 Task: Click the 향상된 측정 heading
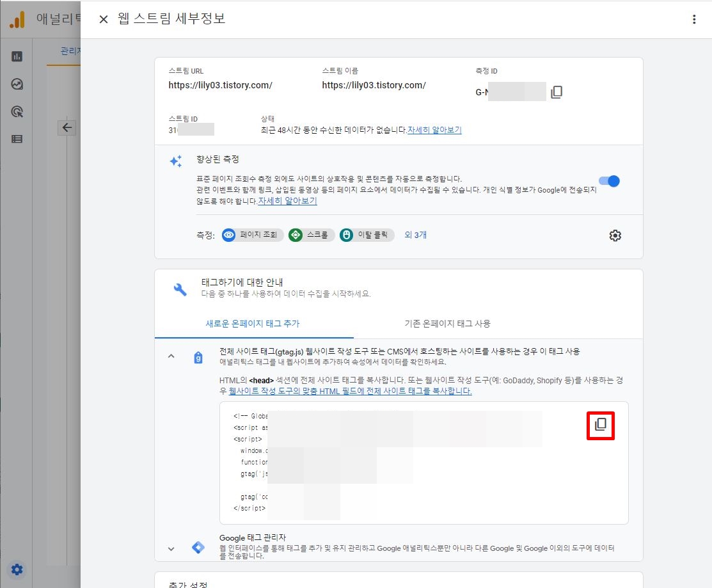click(x=218, y=159)
